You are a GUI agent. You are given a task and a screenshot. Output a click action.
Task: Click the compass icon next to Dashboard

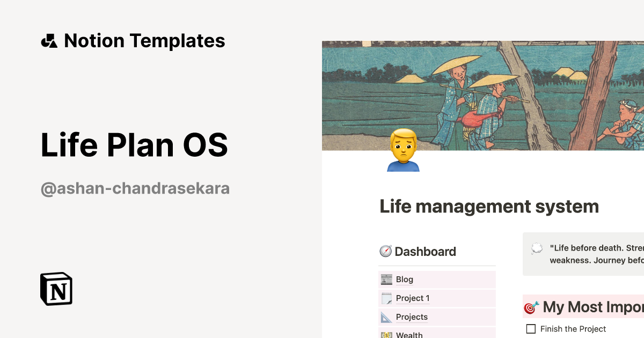(385, 251)
